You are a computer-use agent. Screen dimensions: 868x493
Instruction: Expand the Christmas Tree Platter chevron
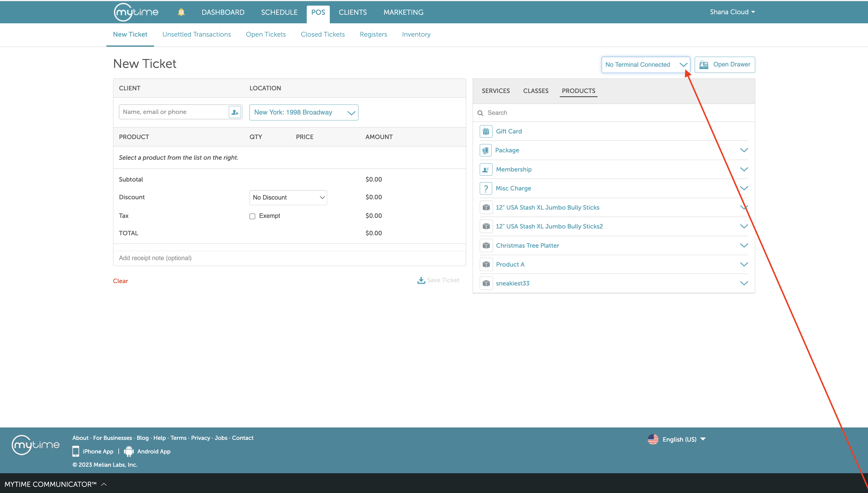[x=744, y=245]
